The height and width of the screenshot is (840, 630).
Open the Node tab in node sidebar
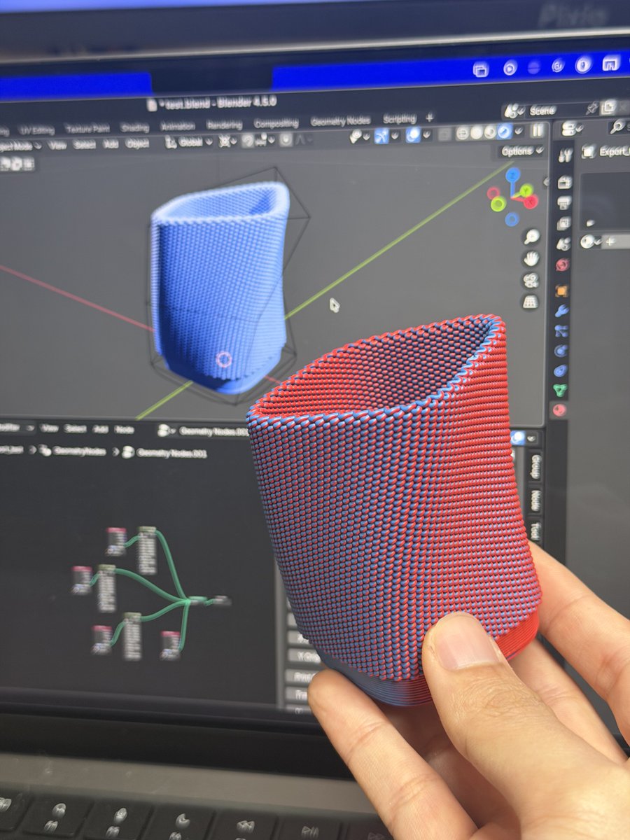[x=534, y=500]
